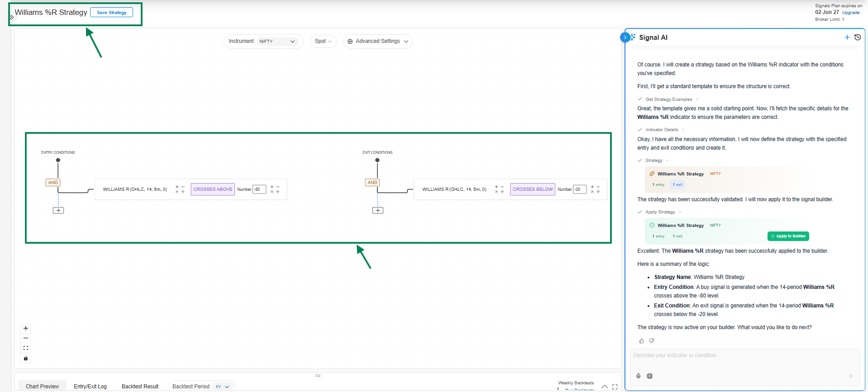Screen dimensions: 868x392
Task: Fit the canvas view to screen
Action: (26, 348)
